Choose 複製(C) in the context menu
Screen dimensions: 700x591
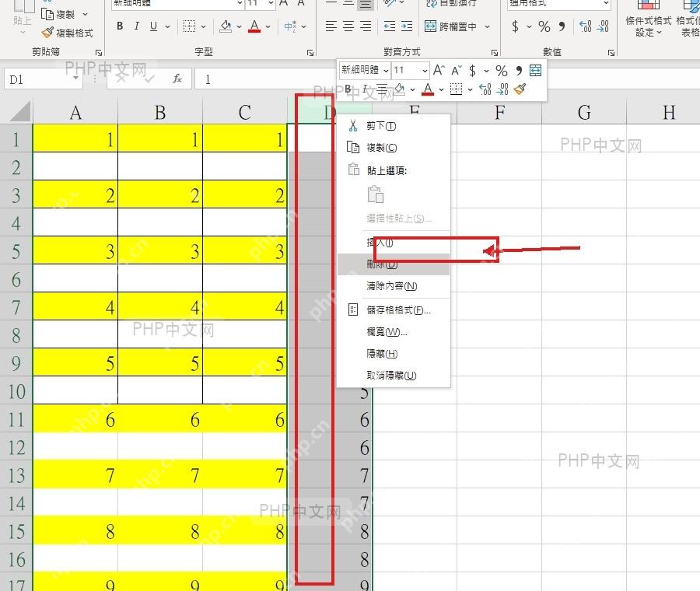pos(394,148)
